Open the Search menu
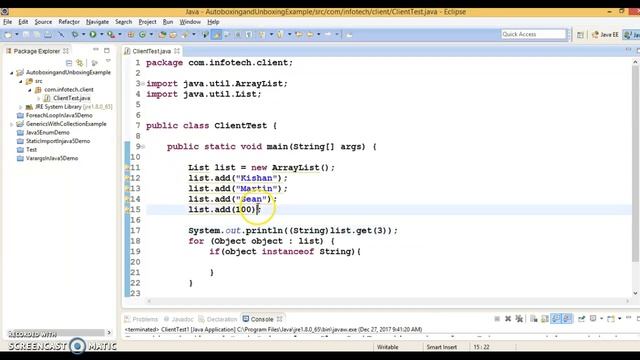This screenshot has height=360, width=640. 123,22
